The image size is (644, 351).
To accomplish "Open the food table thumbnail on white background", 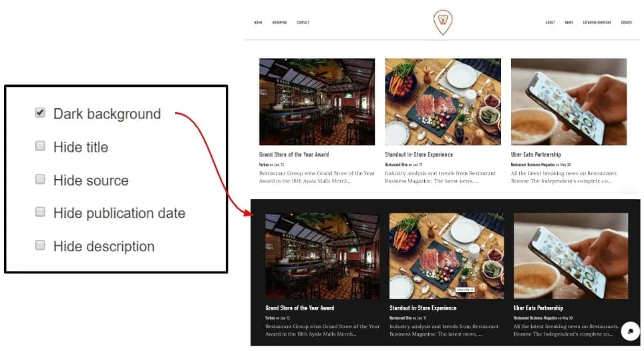I will tap(443, 102).
